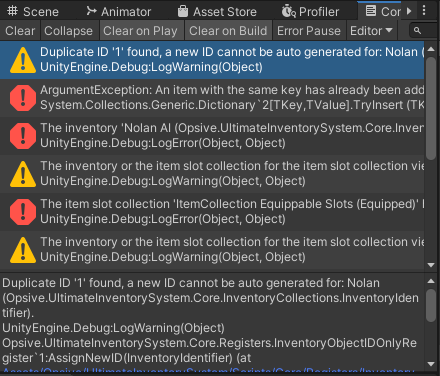Click the magnifier icon in console search
The width and height of the screenshot is (440, 376).
(x=417, y=31)
